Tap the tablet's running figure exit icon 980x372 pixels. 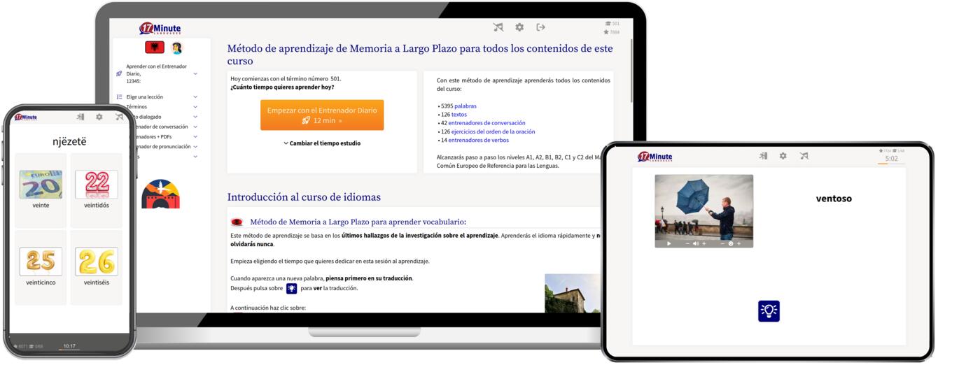pyautogui.click(x=763, y=156)
